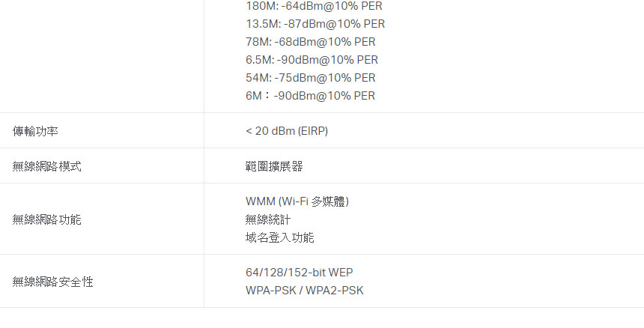Select the '64/128/152-bit WEP' text
The image size is (644, 328).
pos(299,273)
